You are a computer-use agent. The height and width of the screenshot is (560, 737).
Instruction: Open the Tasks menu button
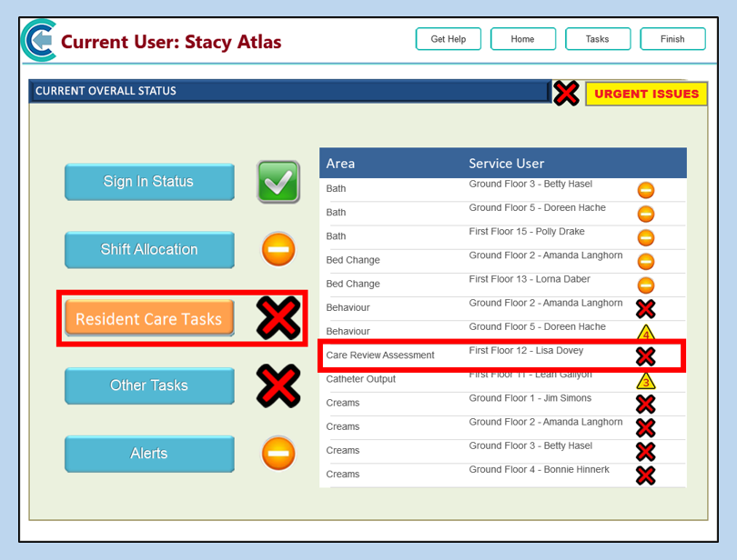(598, 39)
